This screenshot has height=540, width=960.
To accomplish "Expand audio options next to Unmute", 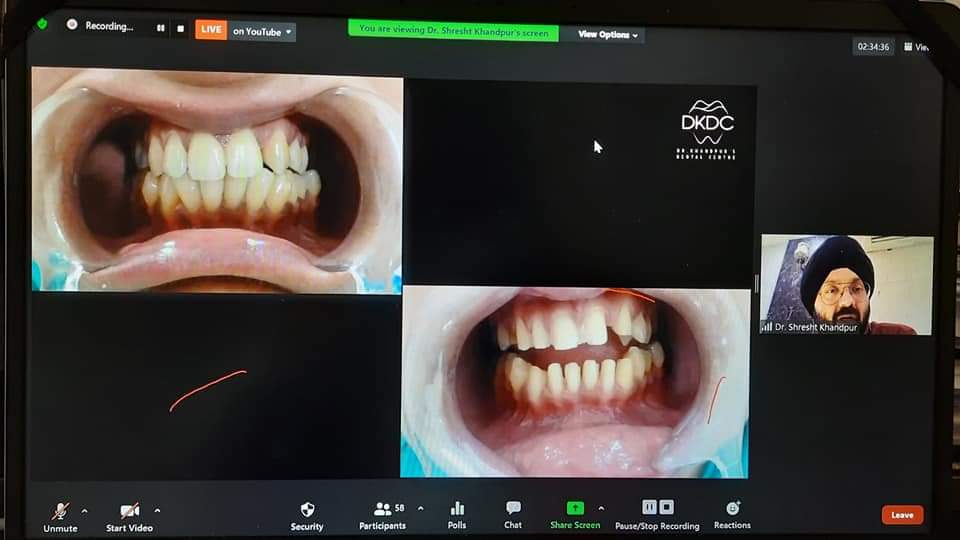I will [84, 511].
